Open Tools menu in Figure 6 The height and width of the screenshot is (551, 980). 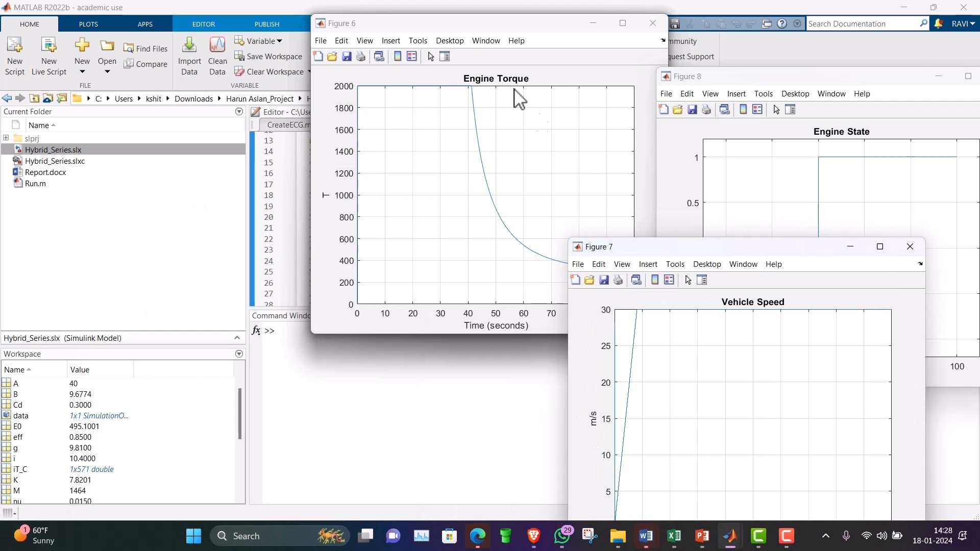(418, 41)
